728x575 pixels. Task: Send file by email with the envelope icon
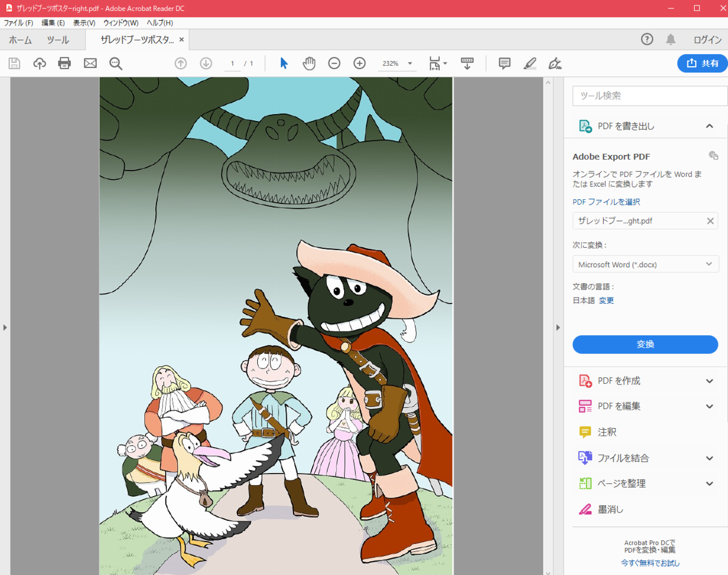90,63
